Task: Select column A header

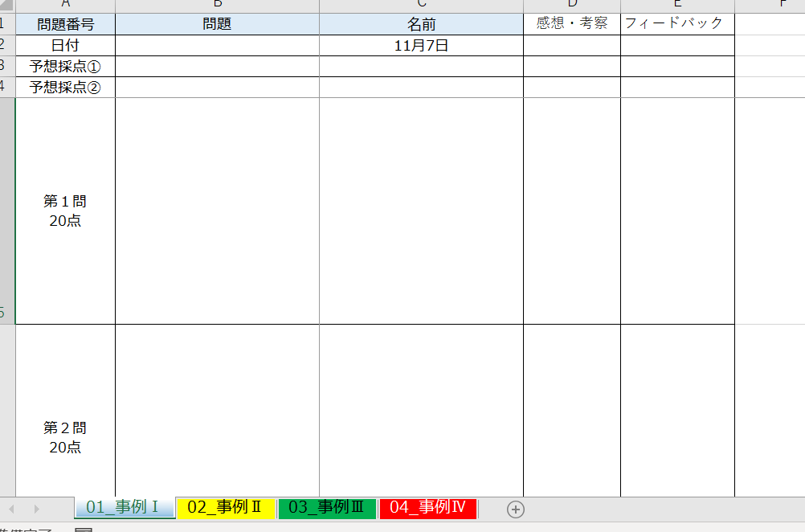Action: [x=65, y=5]
